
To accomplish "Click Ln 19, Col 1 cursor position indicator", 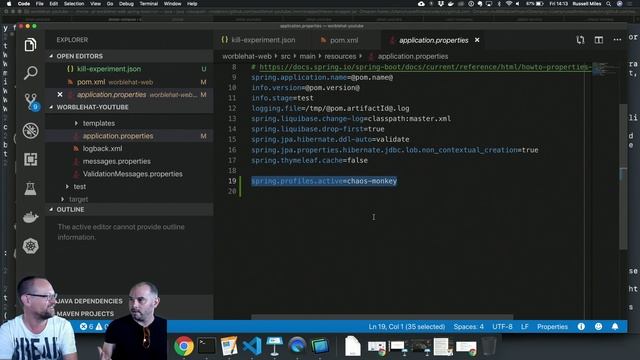I will coord(407,327).
